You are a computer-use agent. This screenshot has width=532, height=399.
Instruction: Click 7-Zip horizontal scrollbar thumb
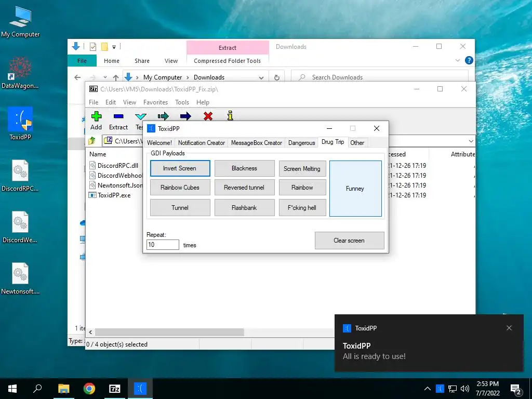[x=169, y=332]
